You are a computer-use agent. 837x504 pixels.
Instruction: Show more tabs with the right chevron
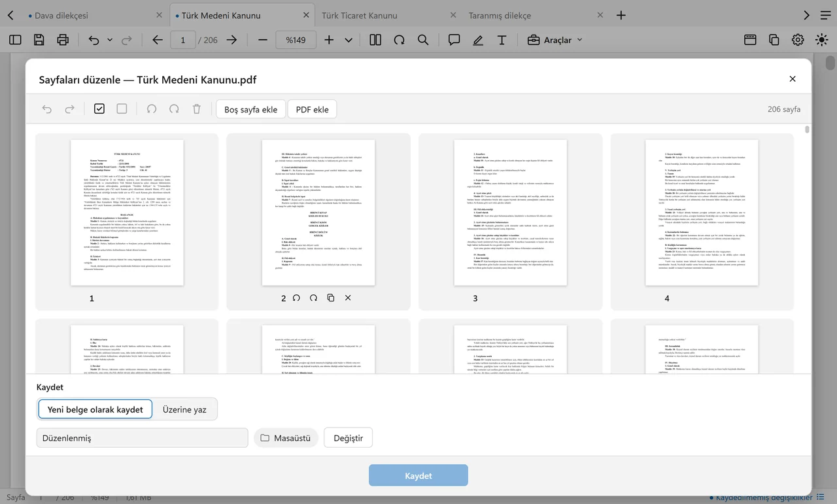(x=806, y=15)
